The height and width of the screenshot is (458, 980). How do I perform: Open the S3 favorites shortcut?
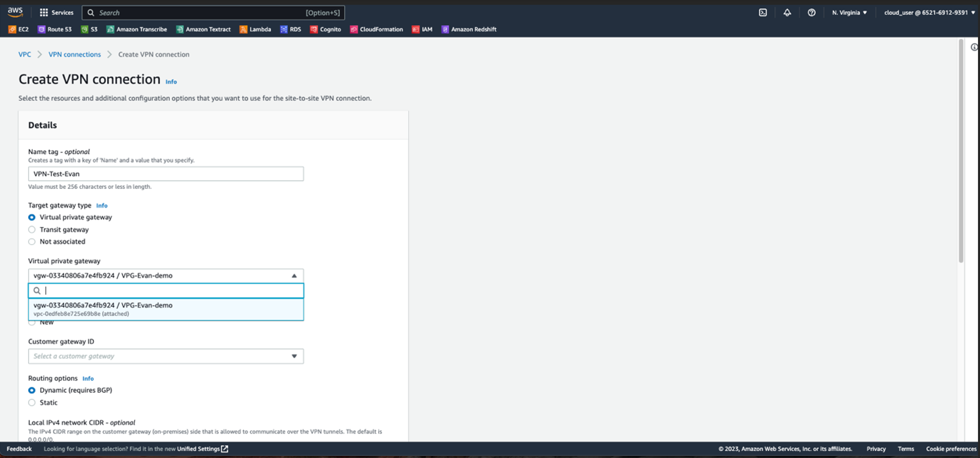coord(89,29)
